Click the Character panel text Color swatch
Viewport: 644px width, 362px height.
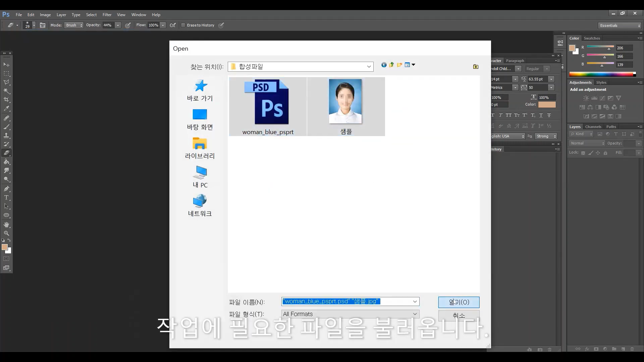coord(547,105)
